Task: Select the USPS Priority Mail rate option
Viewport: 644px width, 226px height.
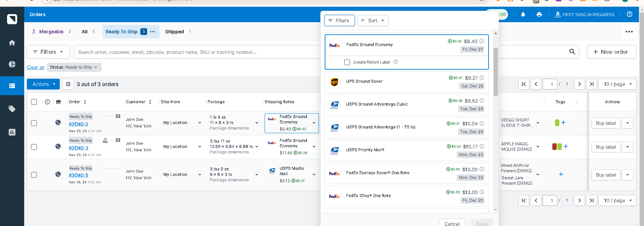Action: point(407,150)
